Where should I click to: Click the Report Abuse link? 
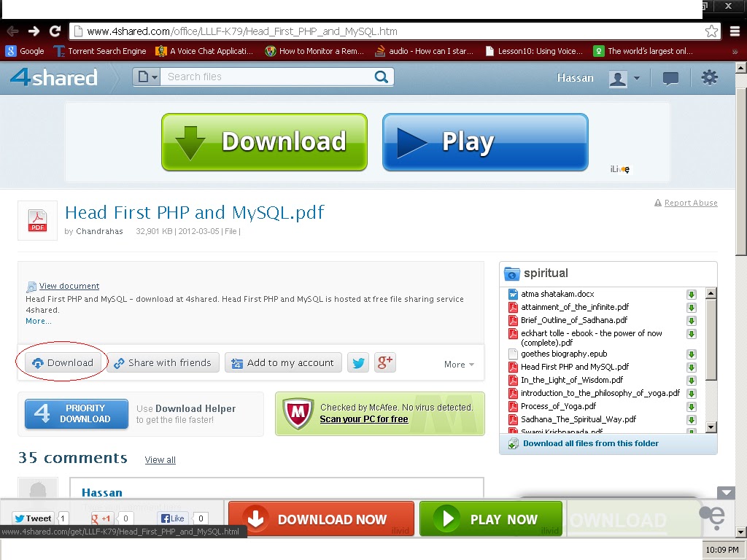[x=690, y=203]
